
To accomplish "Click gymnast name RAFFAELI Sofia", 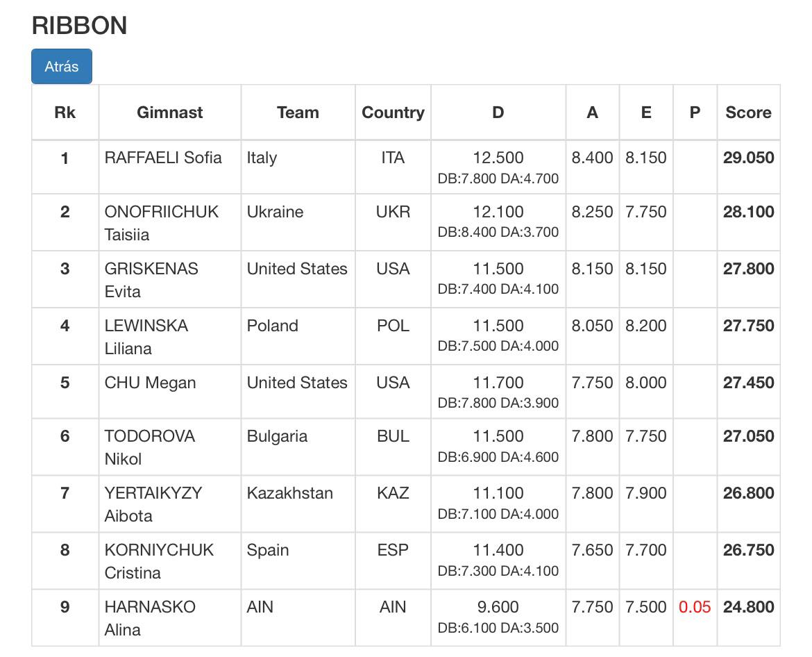I will tap(163, 158).
